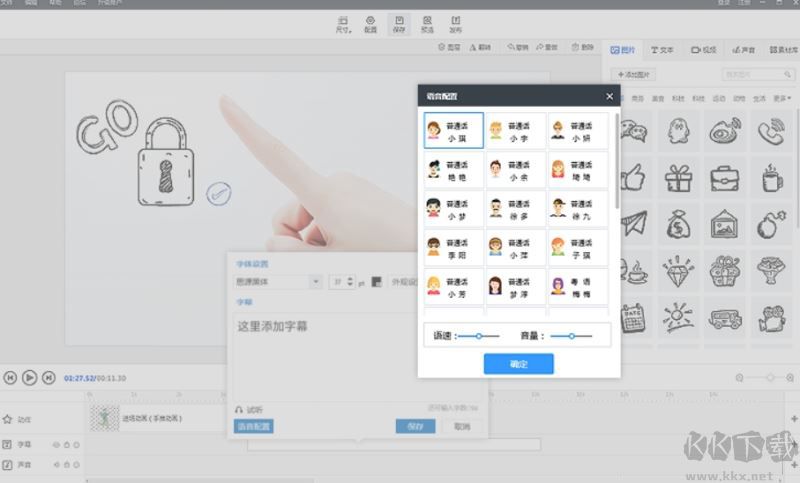Click the font size stepper arrows
This screenshot has width=800, height=483.
[x=350, y=282]
